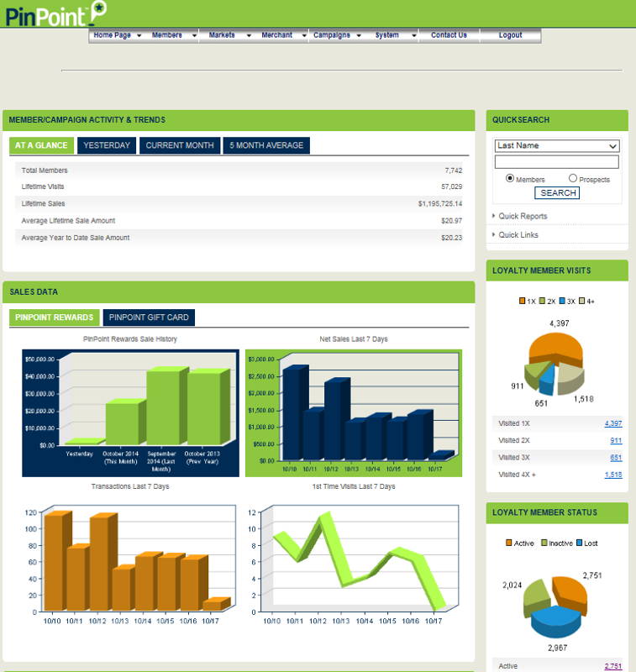Select the Prospects radio button
Image resolution: width=636 pixels, height=672 pixels.
pyautogui.click(x=573, y=178)
